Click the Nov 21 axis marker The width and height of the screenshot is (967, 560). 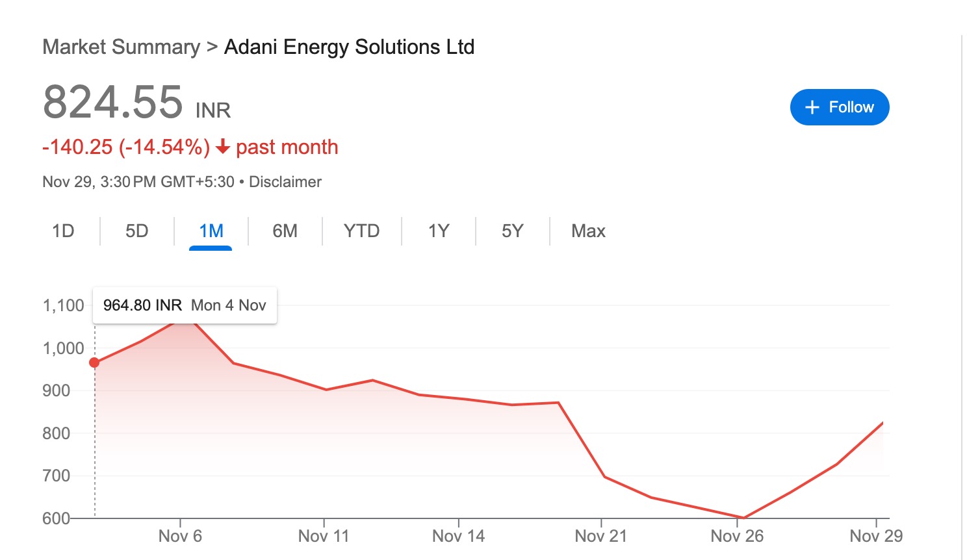[601, 536]
